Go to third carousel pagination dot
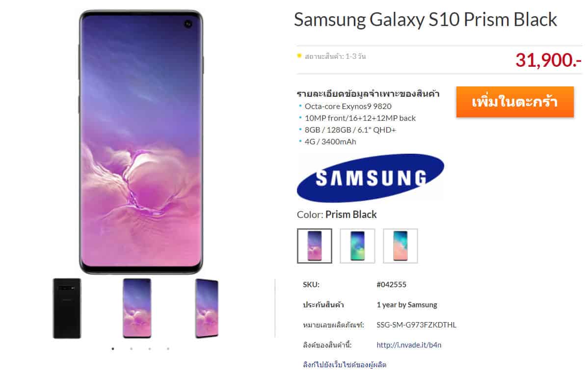Viewport: 588px width, 379px height. pos(150,349)
